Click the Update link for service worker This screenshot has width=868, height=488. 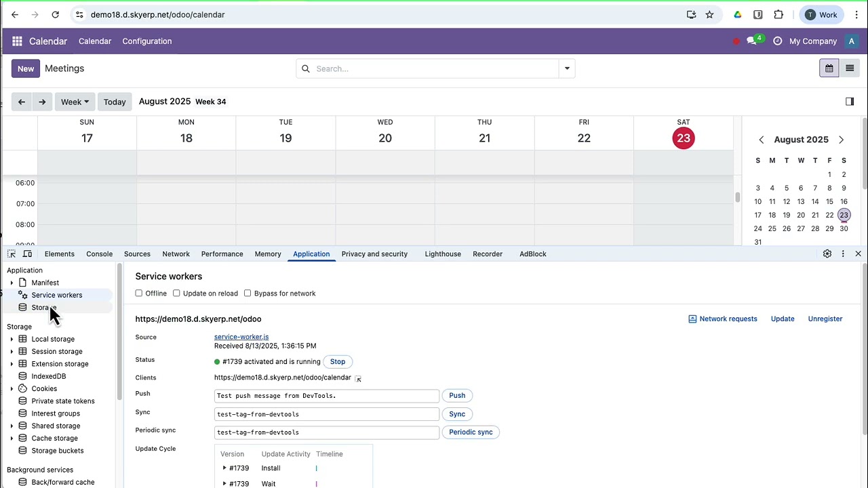(783, 319)
